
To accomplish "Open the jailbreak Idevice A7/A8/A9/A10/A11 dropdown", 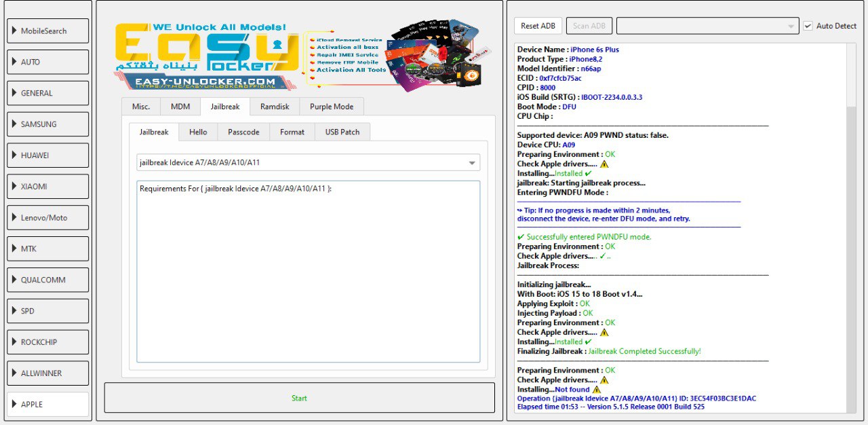I will point(308,163).
